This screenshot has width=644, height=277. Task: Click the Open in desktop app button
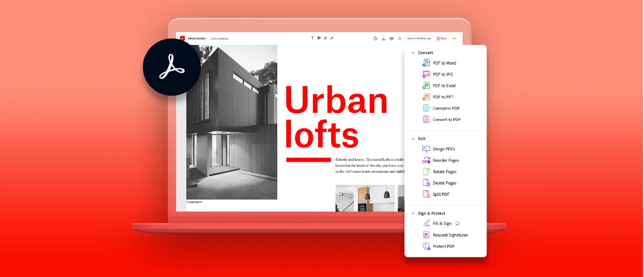(x=418, y=38)
